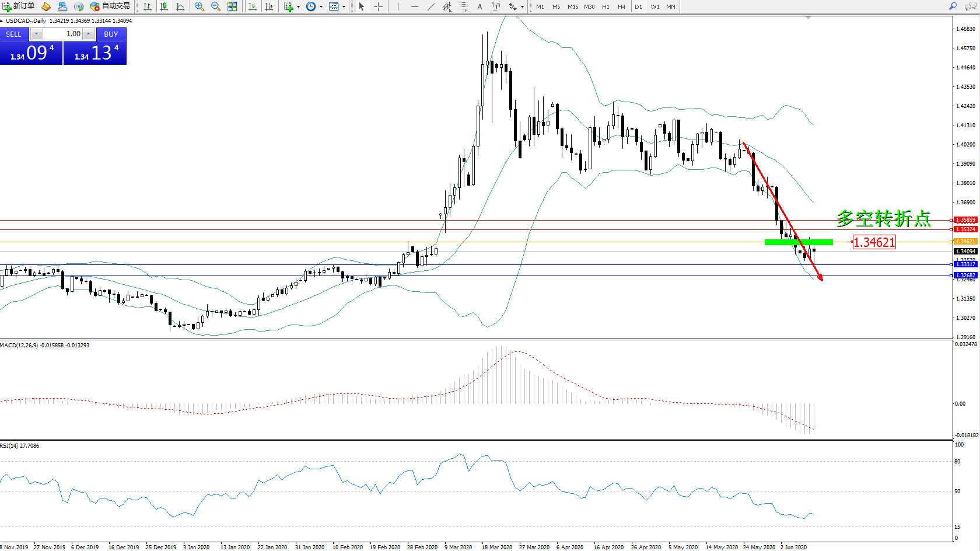Switch to the H4 timeframe

[x=622, y=6]
